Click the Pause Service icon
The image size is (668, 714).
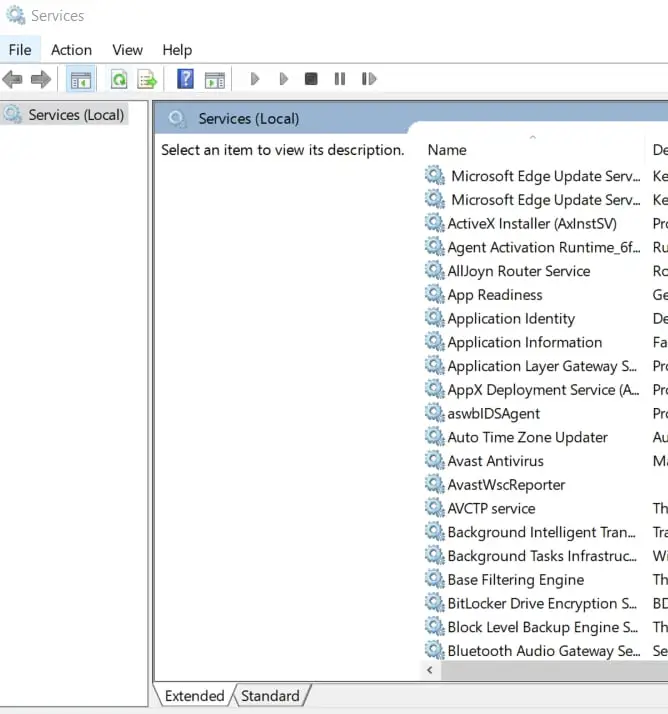(340, 79)
